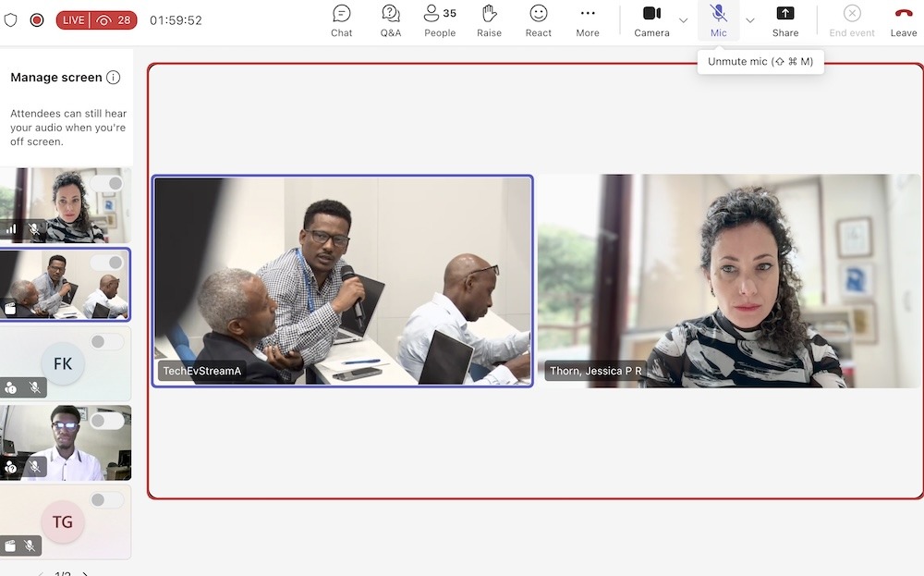Select the glasses-wearing participant thumbnail
The height and width of the screenshot is (576, 924).
pyautogui.click(x=66, y=443)
